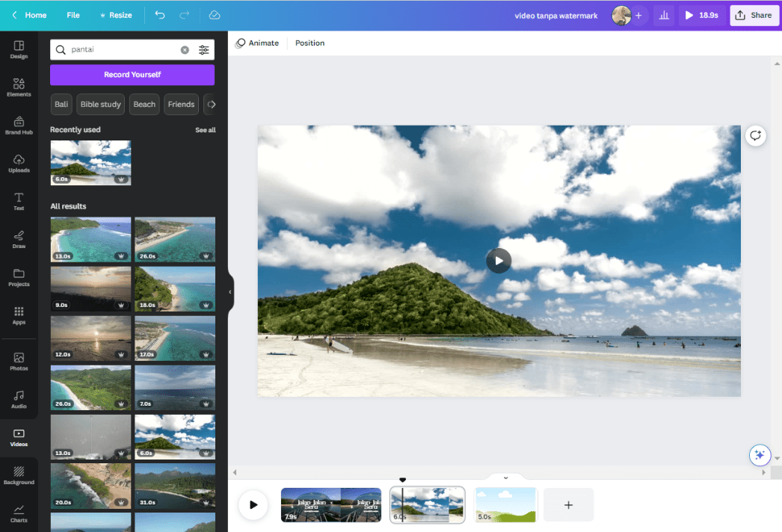Add a new page with the plus button
Viewport: 782px width, 532px height.
[568, 505]
